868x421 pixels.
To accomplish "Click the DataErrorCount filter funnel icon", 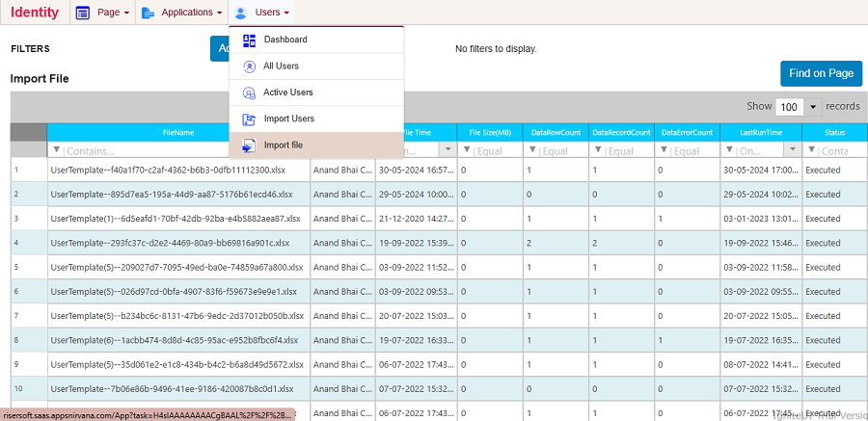I will (665, 151).
